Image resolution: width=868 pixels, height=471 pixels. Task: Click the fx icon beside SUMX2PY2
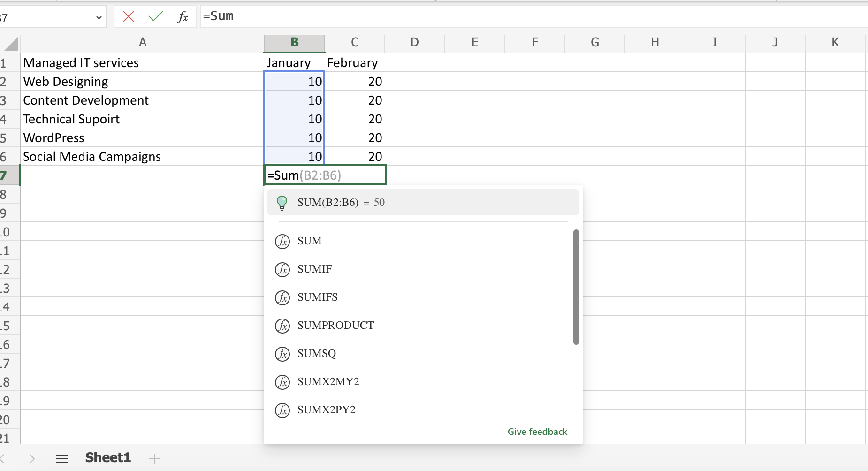(x=282, y=410)
